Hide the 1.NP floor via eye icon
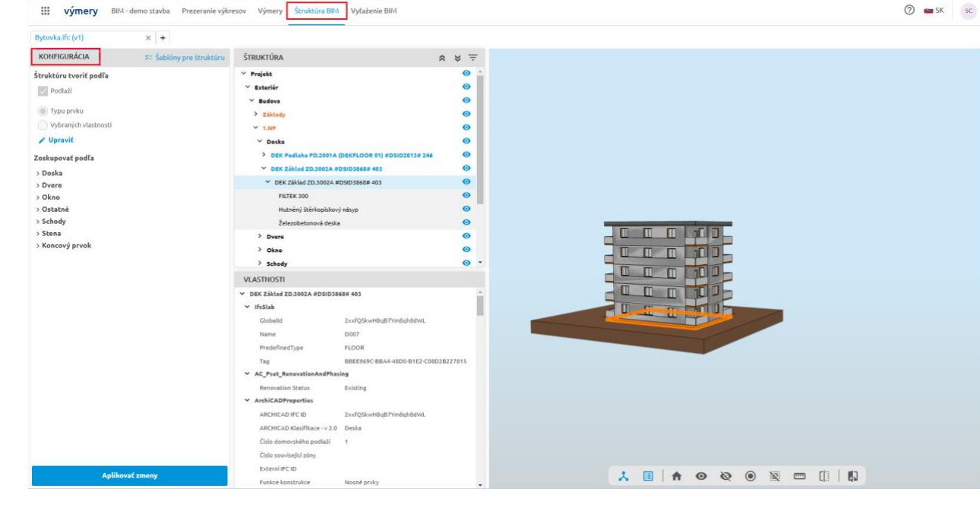 466,128
